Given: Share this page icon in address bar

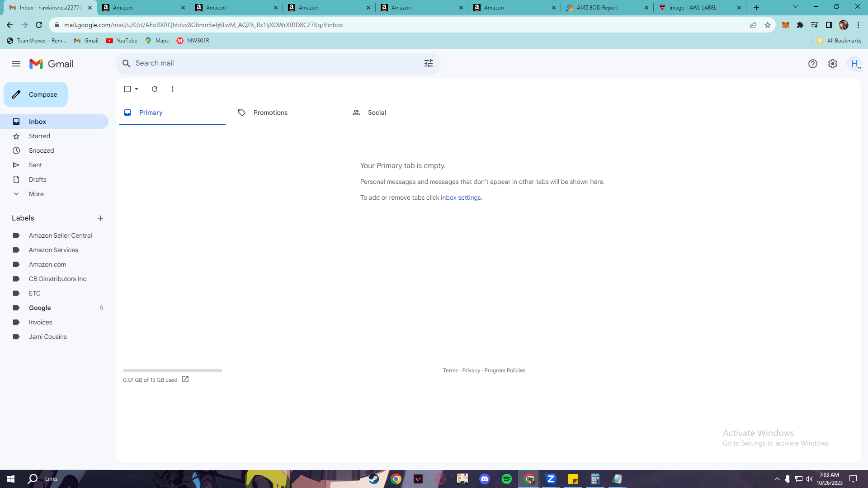Looking at the screenshot, I should pyautogui.click(x=753, y=25).
